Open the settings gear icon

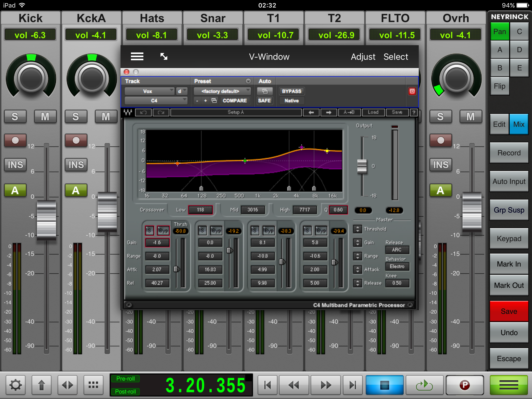click(15, 385)
